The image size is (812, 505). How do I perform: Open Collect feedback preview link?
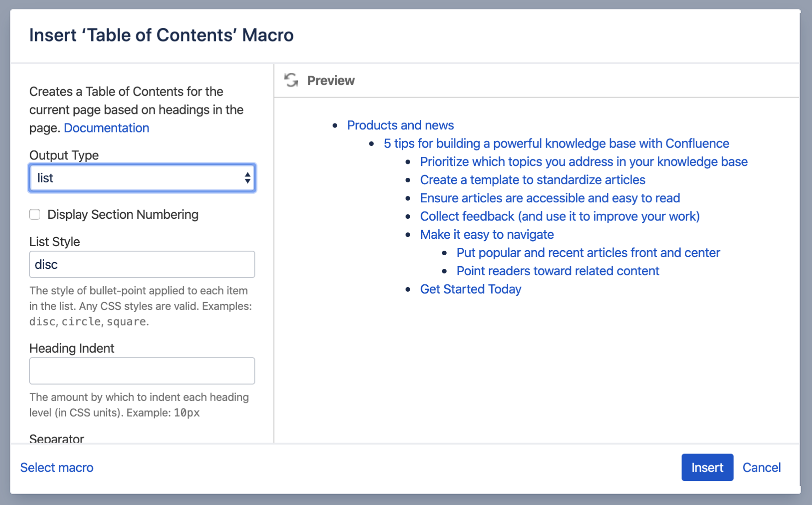pos(560,216)
